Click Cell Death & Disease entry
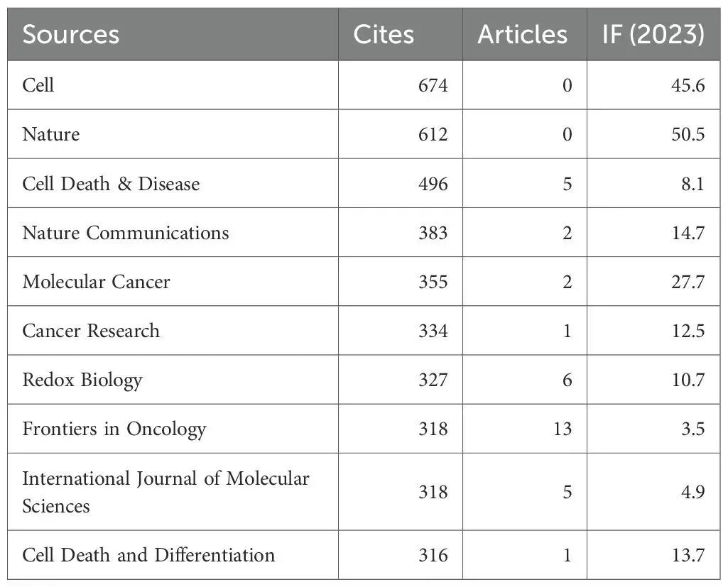 [111, 184]
